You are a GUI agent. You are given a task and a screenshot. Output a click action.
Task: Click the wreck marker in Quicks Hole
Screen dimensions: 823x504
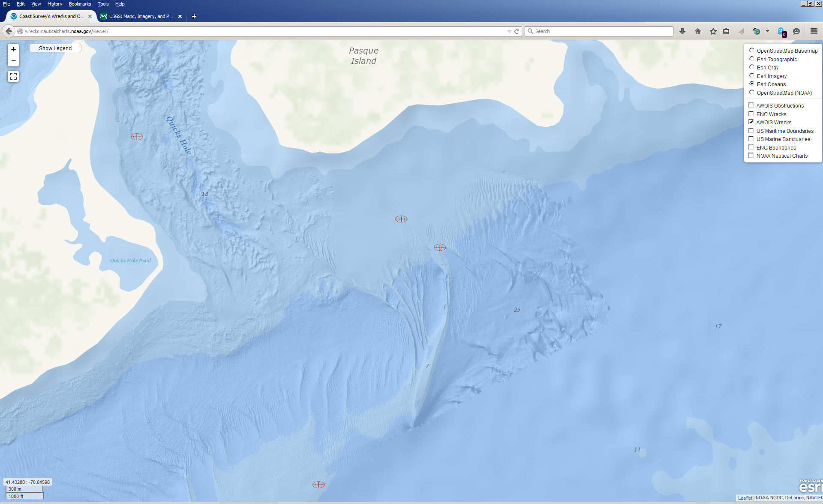[x=137, y=137]
